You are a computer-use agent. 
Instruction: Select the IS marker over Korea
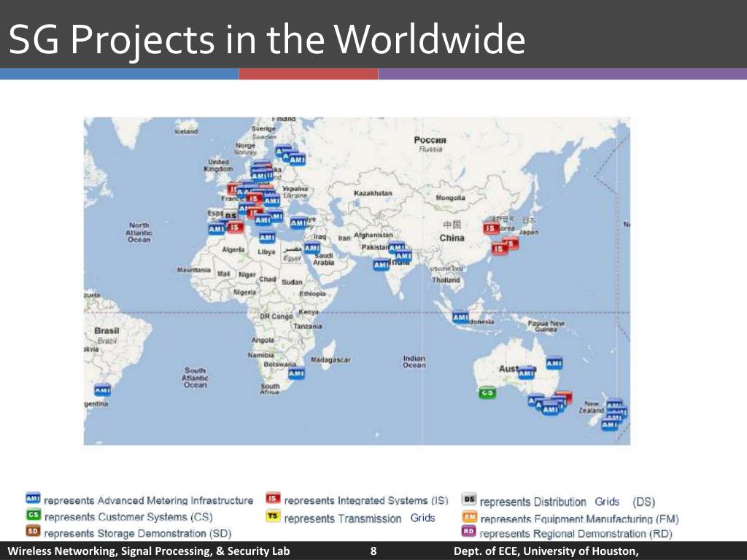point(491,228)
